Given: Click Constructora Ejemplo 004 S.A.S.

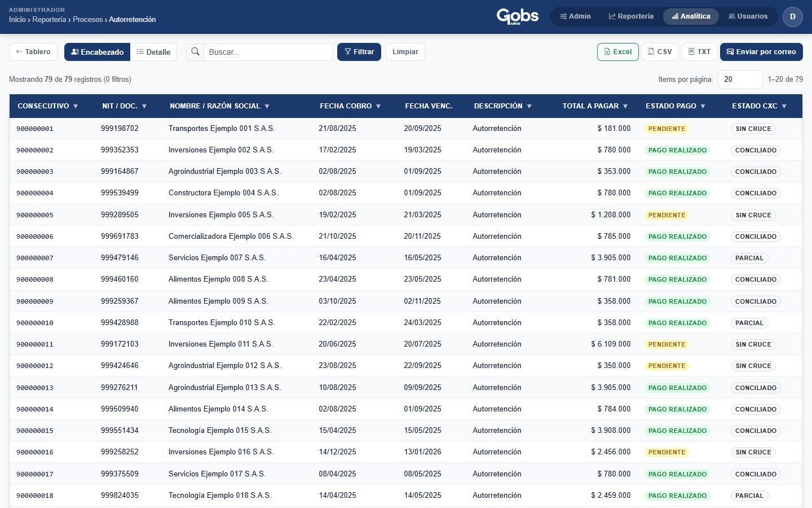Looking at the screenshot, I should [x=223, y=193].
